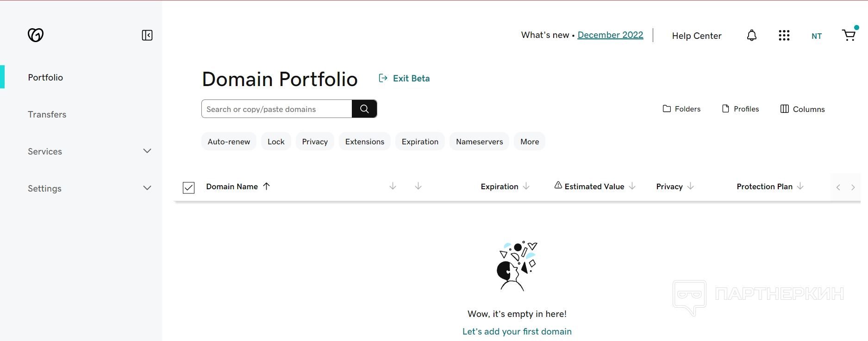Open the More filters dropdown

[530, 142]
